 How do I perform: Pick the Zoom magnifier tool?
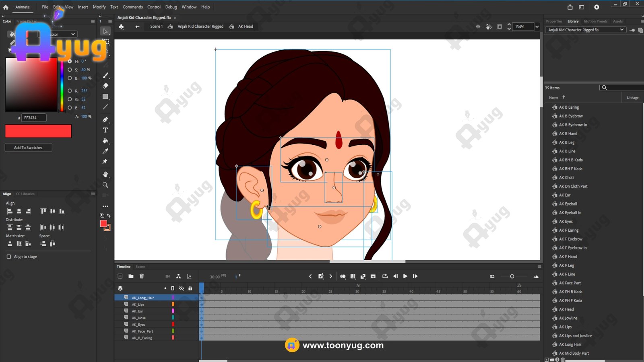pos(105,185)
